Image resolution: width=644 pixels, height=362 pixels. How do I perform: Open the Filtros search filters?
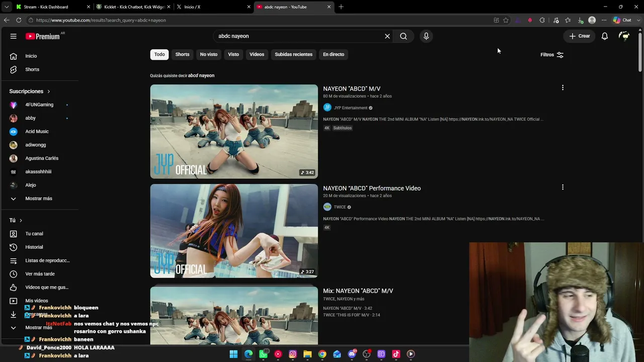[x=552, y=55]
